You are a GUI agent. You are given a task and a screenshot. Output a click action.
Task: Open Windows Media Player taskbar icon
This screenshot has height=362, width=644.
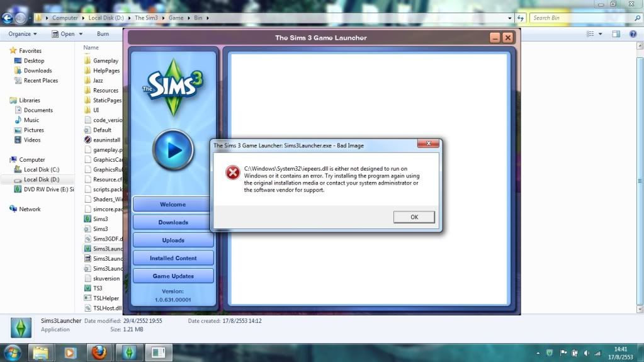[x=70, y=353]
